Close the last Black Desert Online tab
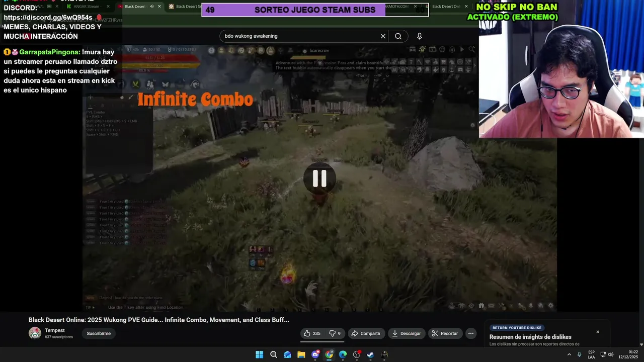The width and height of the screenshot is (644, 362). [x=466, y=7]
